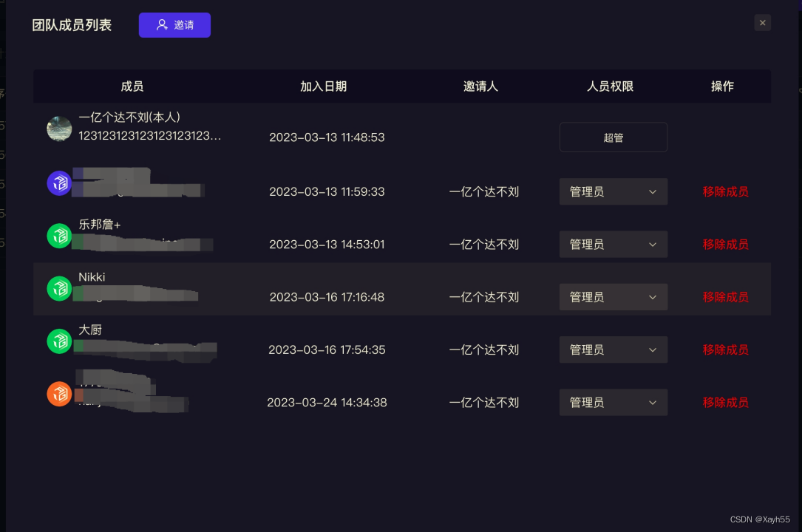Expand the 管理员 dropdown for 大厨

[613, 349]
